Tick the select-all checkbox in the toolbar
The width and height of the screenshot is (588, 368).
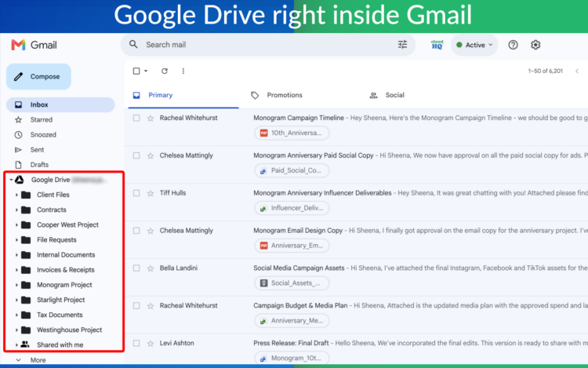point(136,71)
